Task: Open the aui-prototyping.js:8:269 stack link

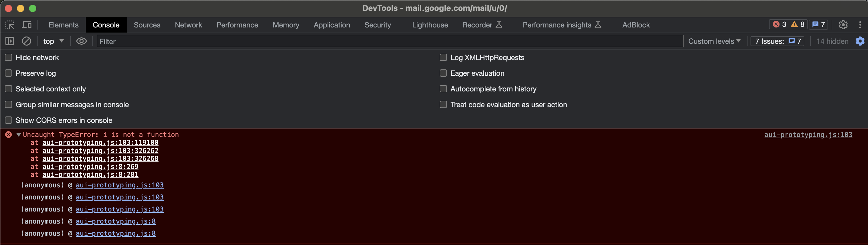Action: pyautogui.click(x=90, y=167)
